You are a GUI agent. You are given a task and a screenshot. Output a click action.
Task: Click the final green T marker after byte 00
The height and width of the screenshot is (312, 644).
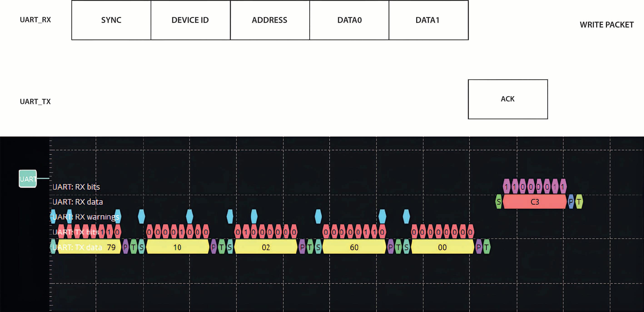coord(487,247)
